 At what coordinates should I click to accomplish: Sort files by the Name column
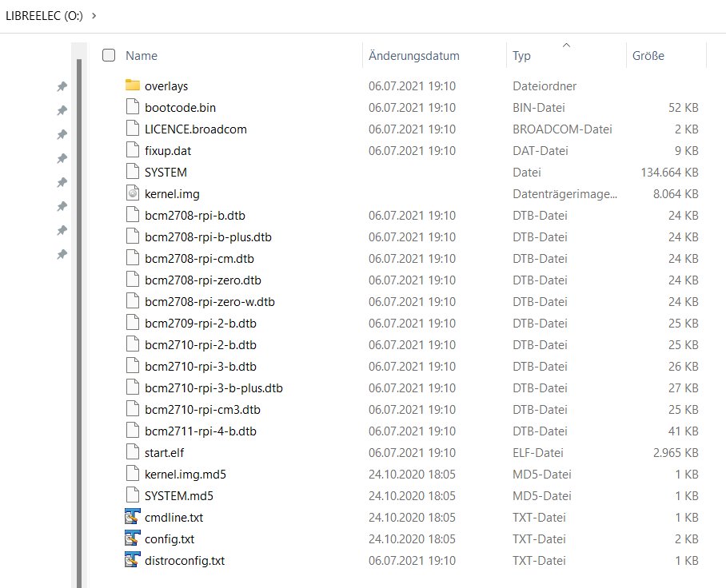pyautogui.click(x=142, y=55)
